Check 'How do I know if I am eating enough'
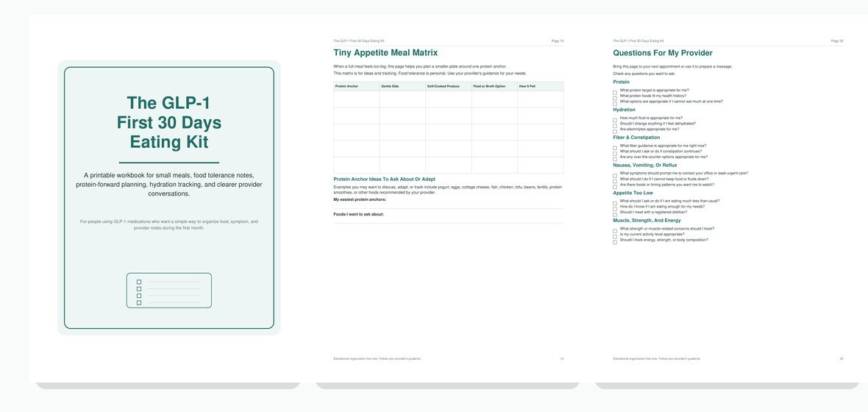The image size is (868, 412). tap(615, 209)
